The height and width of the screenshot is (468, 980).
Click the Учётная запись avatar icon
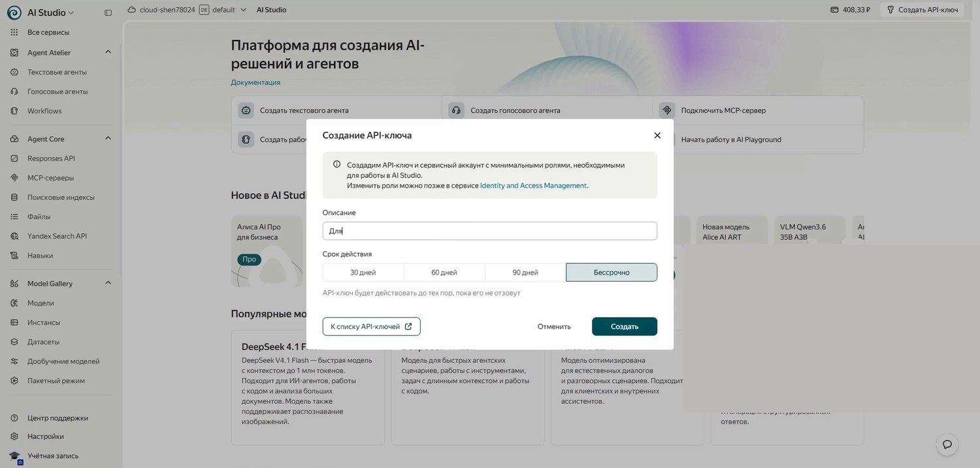(15, 456)
